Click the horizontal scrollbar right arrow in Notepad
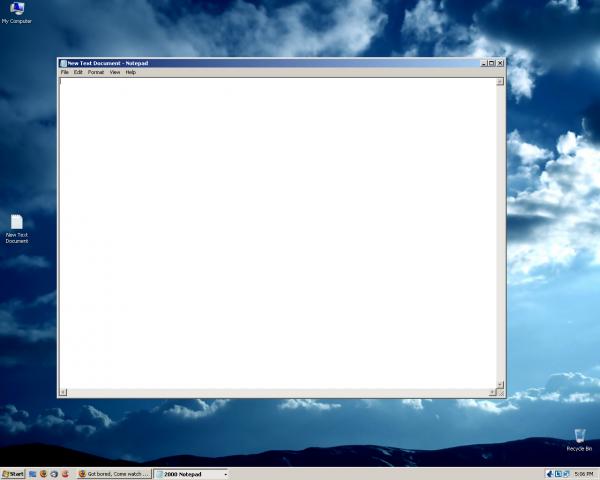600x480 pixels. (492, 392)
